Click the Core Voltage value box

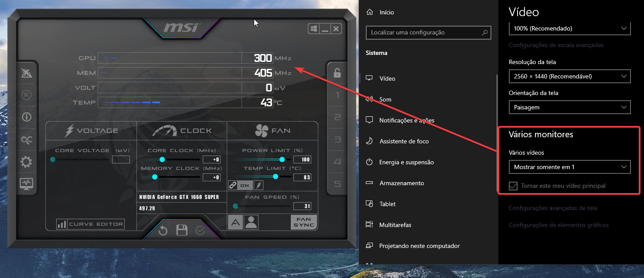pos(121,159)
